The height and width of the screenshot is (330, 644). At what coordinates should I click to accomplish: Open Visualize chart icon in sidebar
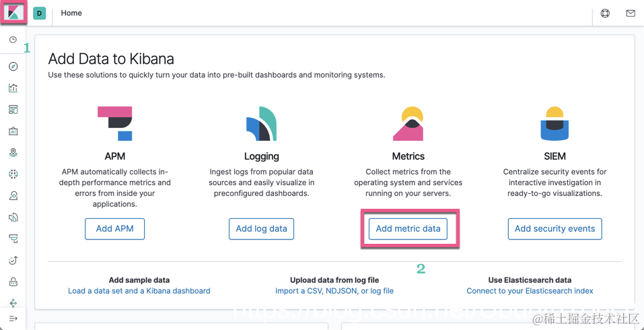(13, 88)
